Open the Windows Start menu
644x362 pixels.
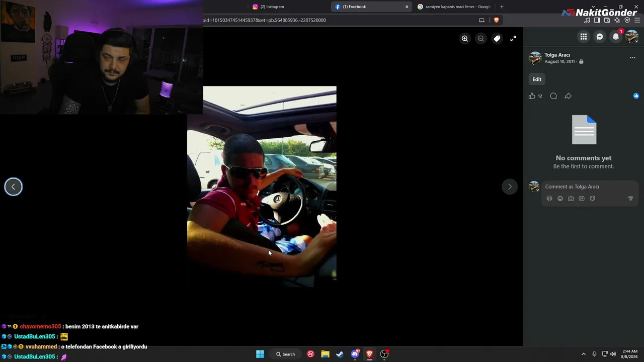pos(260,354)
